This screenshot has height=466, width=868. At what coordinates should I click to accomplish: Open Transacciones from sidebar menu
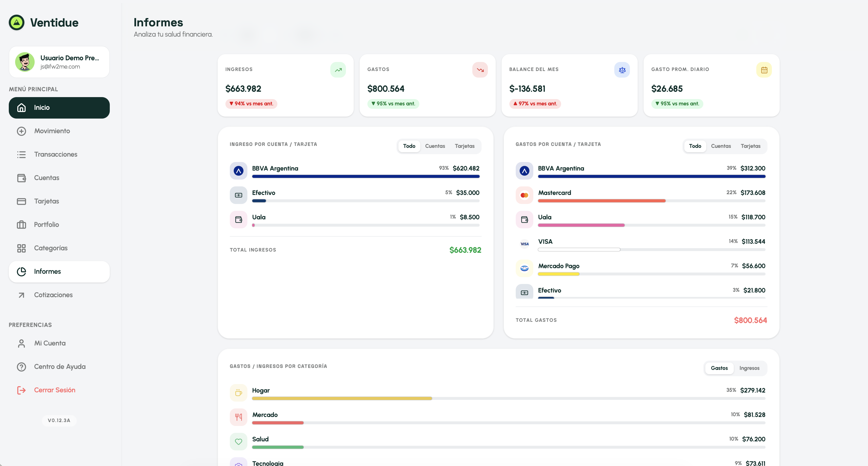pyautogui.click(x=56, y=154)
